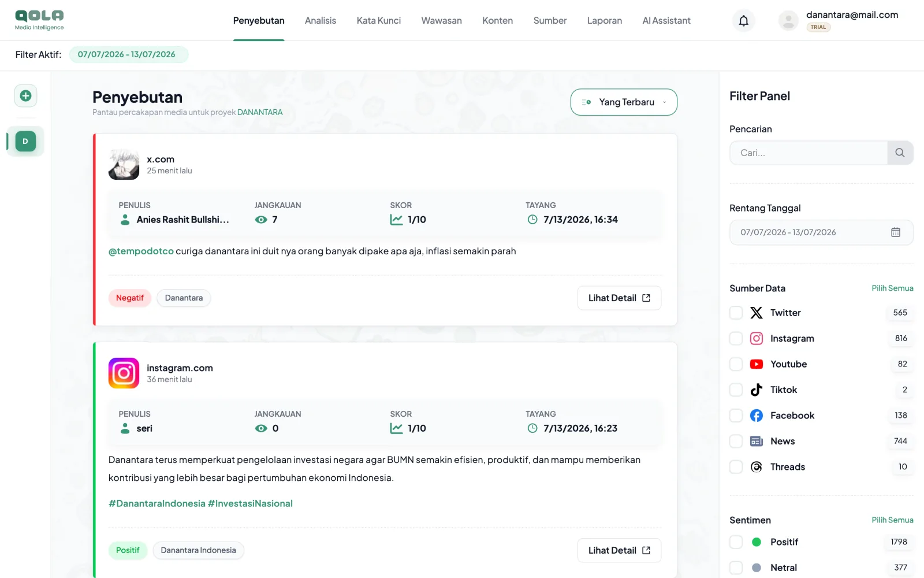
Task: Click score chart icon in x.com post
Action: click(396, 220)
